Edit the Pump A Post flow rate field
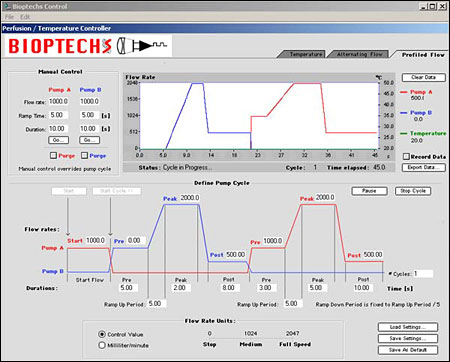Screen dimensions: 450x362 [x=373, y=255]
